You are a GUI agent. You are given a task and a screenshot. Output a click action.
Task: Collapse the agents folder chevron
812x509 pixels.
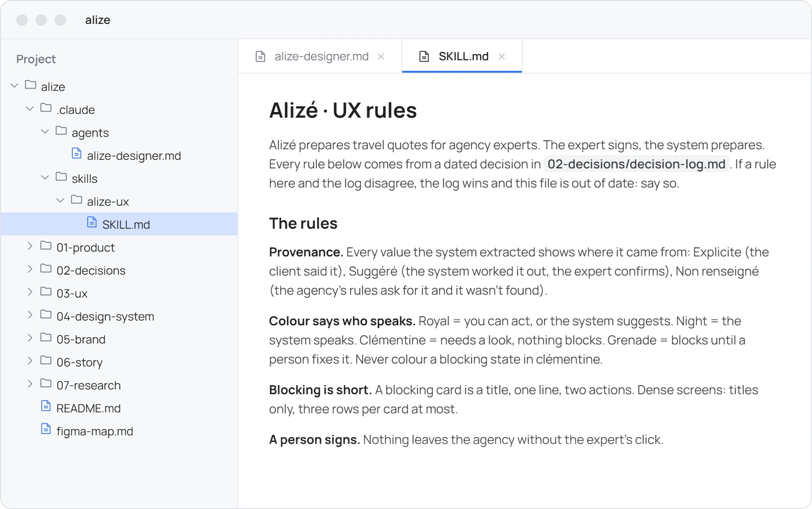tap(45, 131)
